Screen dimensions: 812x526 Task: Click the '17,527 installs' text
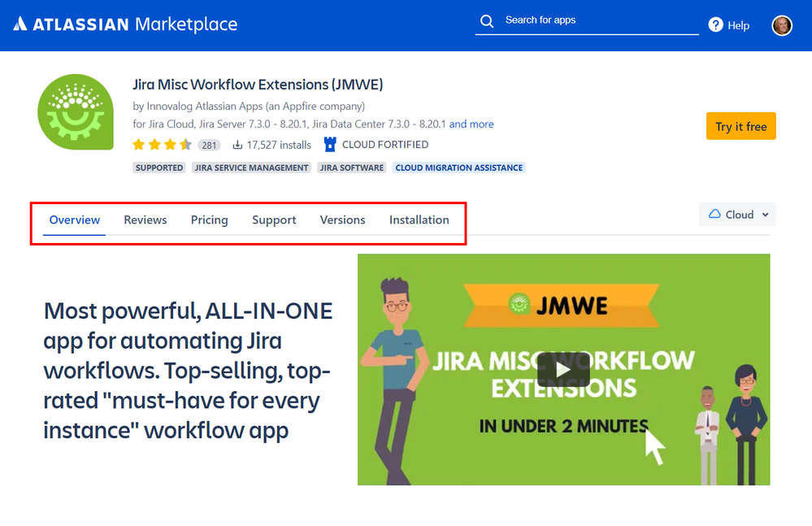coord(279,145)
